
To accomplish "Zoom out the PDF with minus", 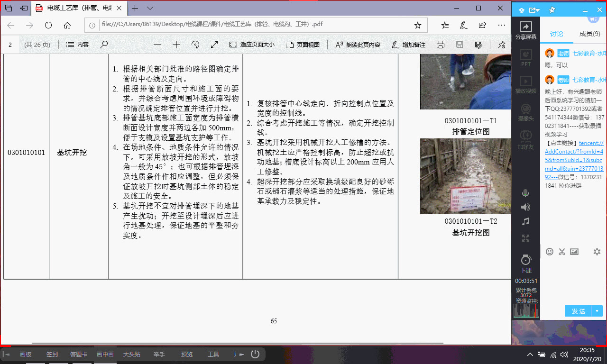I will pyautogui.click(x=157, y=45).
